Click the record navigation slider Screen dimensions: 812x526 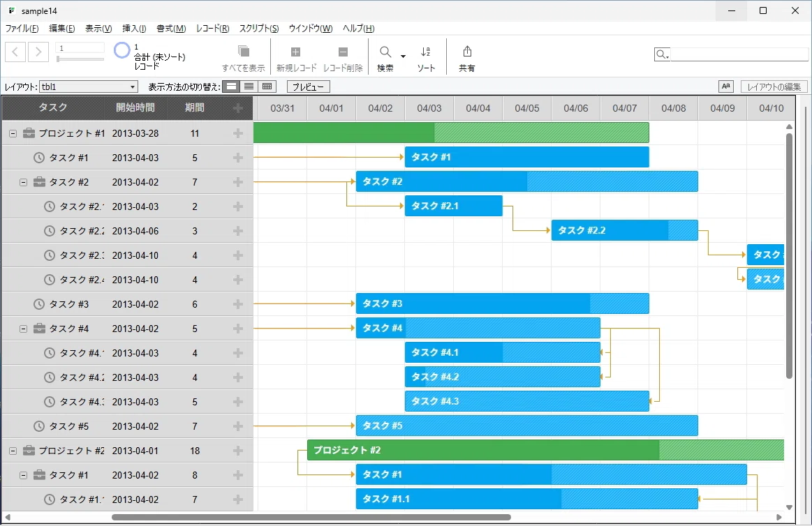click(80, 59)
